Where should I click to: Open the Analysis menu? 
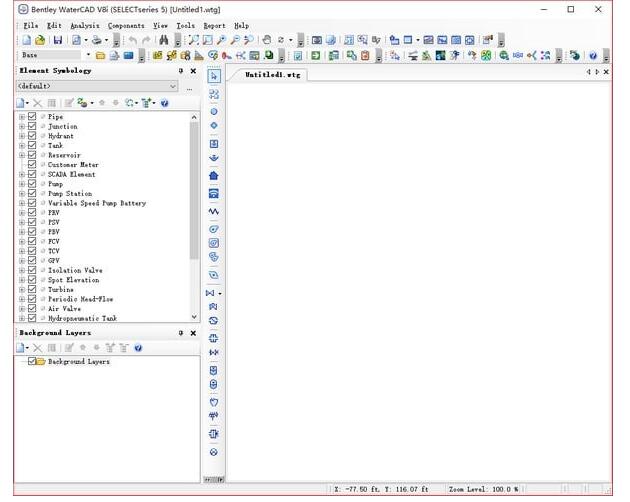[x=85, y=25]
